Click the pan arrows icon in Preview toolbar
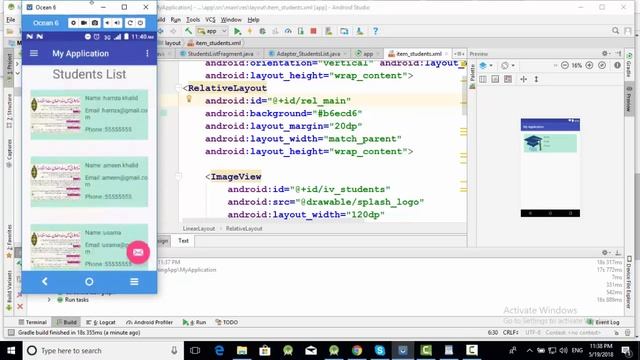The width and height of the screenshot is (640, 360). pos(524,79)
